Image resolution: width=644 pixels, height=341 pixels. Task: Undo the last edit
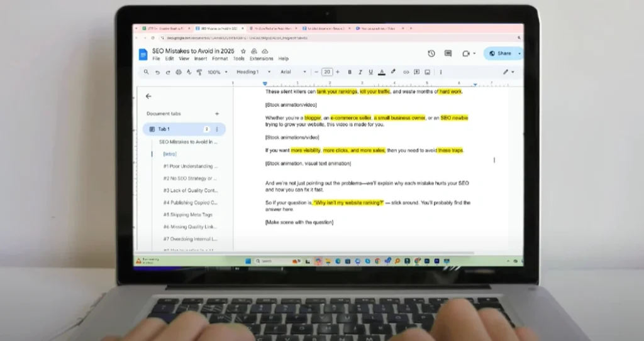(157, 72)
